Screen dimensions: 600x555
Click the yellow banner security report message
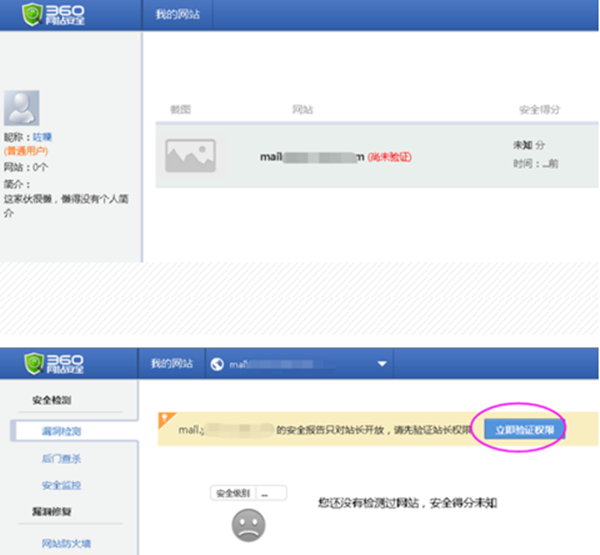click(324, 430)
